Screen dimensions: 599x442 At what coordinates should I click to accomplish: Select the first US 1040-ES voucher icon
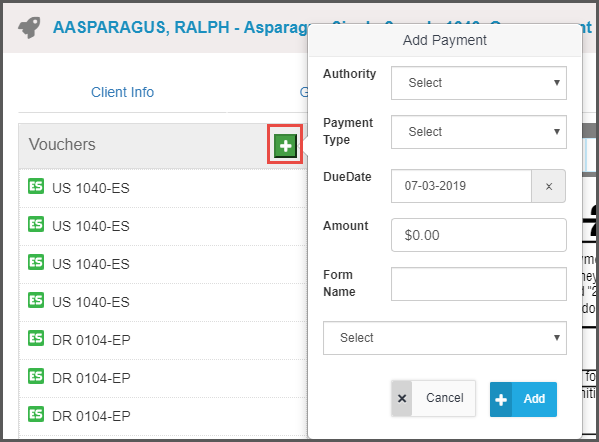click(x=36, y=186)
